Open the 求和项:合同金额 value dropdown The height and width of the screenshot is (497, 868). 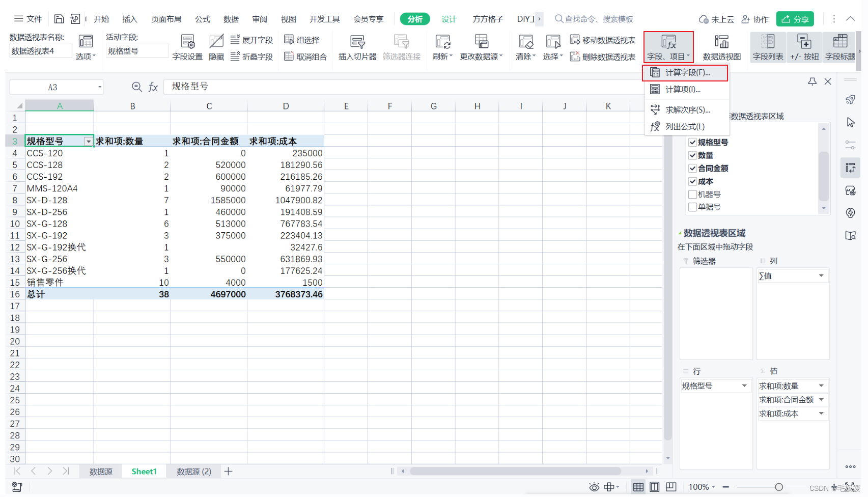pos(821,400)
